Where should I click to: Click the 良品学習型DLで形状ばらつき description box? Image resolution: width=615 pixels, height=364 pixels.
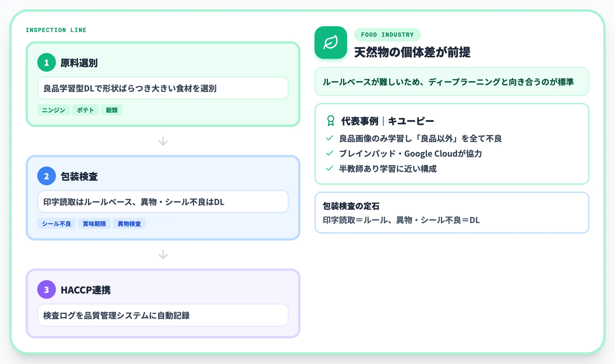[x=163, y=88]
